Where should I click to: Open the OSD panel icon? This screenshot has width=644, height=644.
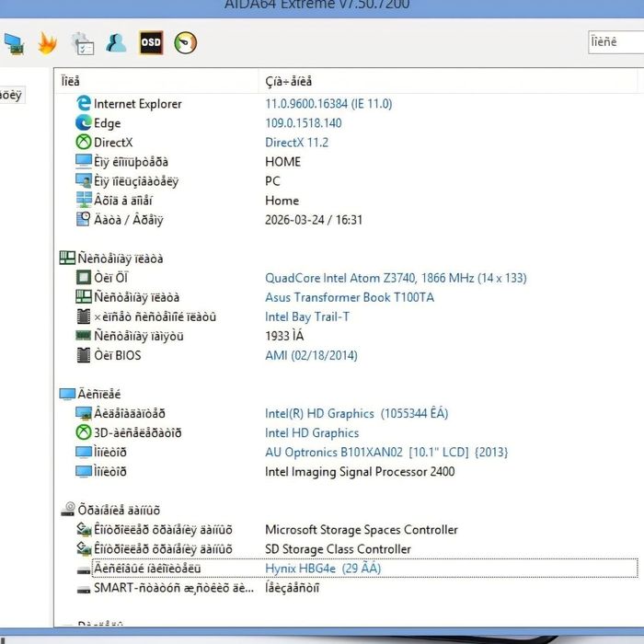(x=151, y=42)
